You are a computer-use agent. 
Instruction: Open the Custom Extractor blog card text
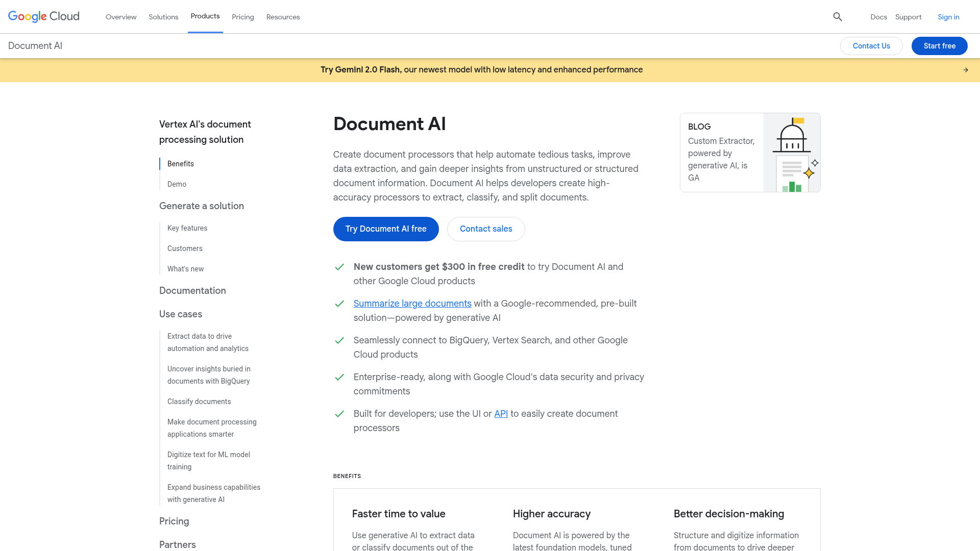click(721, 159)
